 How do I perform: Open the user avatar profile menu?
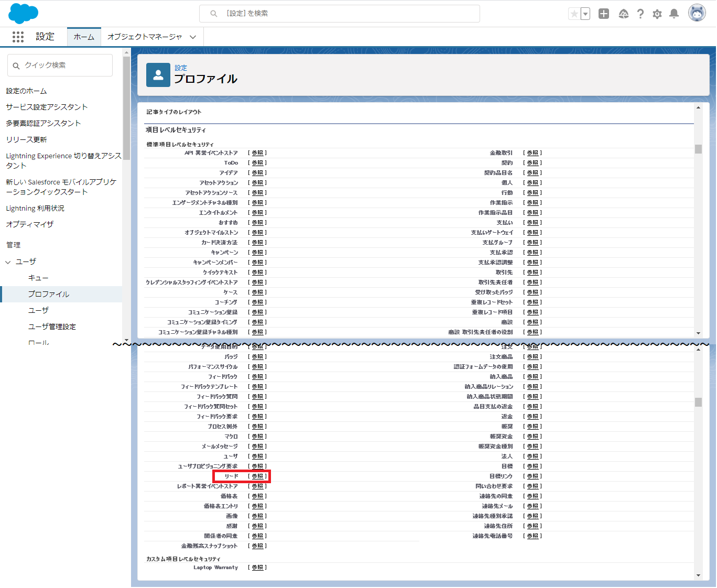[x=697, y=13]
